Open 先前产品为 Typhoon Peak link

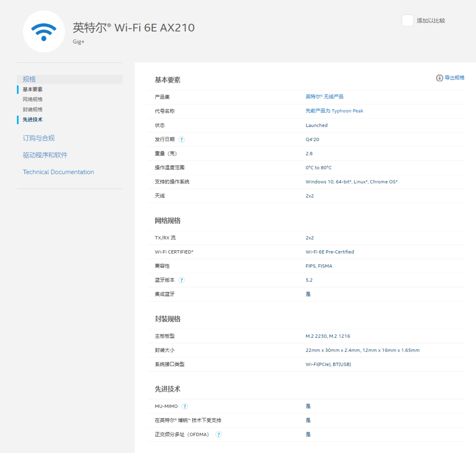pos(334,111)
